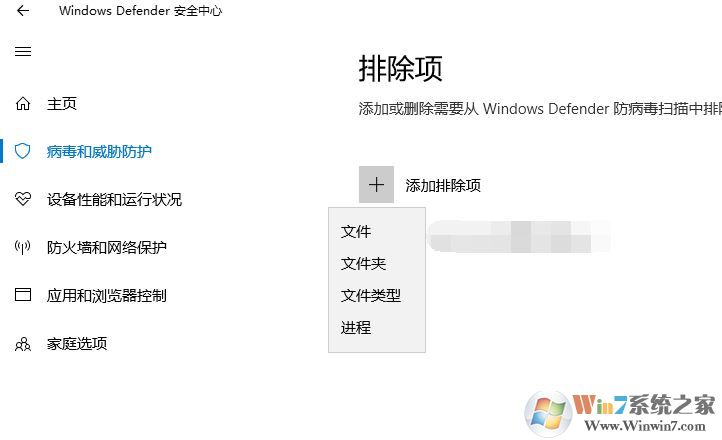The width and height of the screenshot is (722, 440).
Task: Open 病毒和威胁防护 section label
Action: tap(99, 152)
